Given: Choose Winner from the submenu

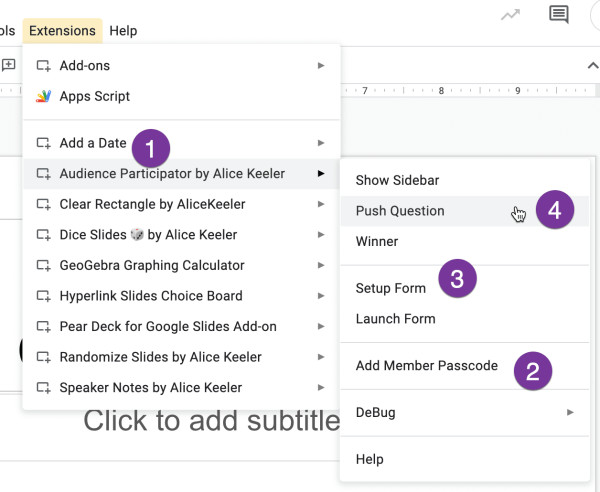Looking at the screenshot, I should (x=465, y=242).
